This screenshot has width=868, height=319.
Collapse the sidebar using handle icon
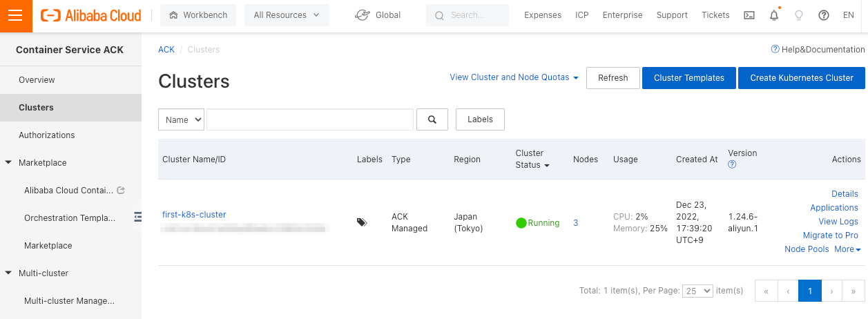(x=137, y=217)
